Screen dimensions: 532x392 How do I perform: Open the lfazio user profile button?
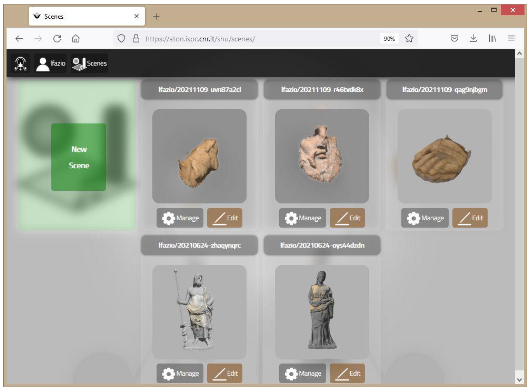(50, 63)
